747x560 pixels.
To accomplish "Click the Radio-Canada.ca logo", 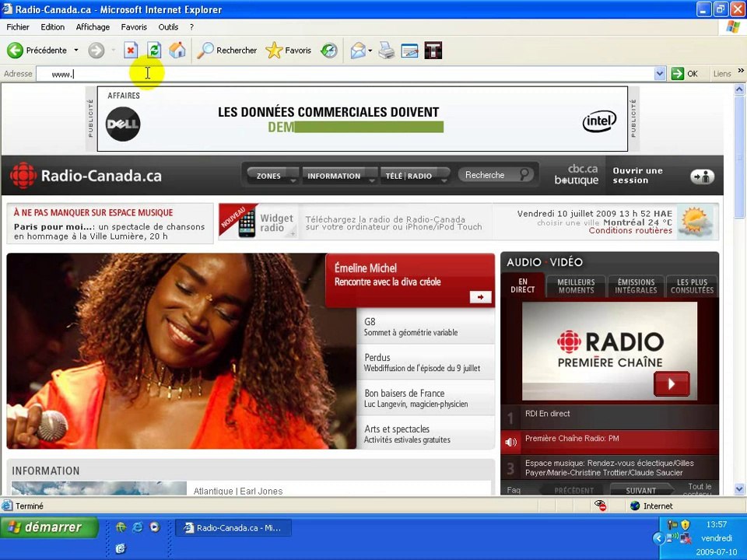I will click(86, 176).
